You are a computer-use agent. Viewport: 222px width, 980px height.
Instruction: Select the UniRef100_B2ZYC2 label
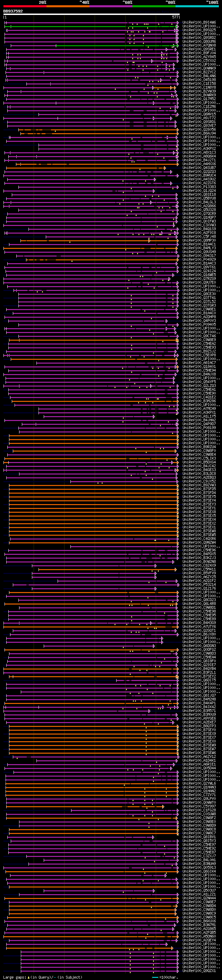199,72
